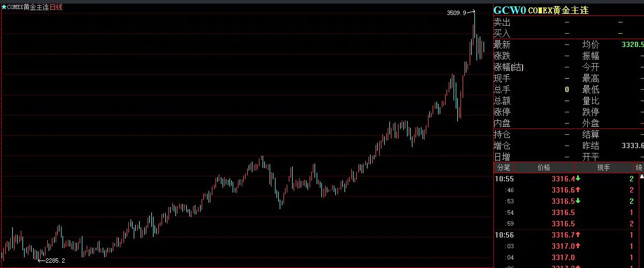Open the GCW0 contract code selector
Screen dimensions: 644x268
[x=509, y=10]
